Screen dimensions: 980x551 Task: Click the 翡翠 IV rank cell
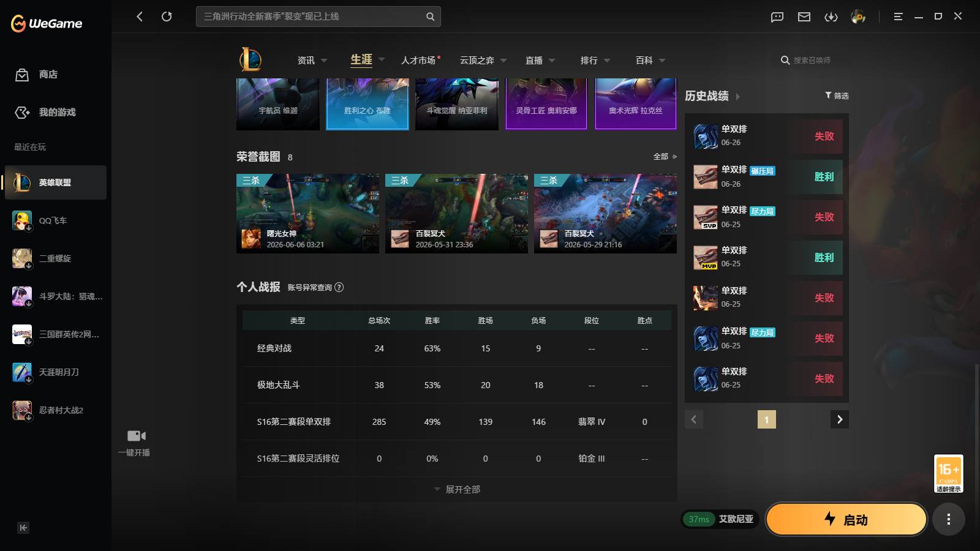coord(591,422)
